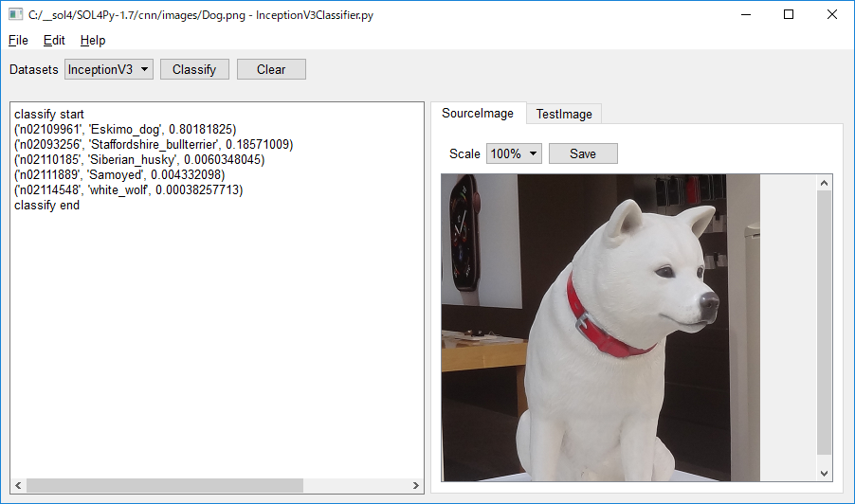Maximize the InceptionV3Classifier window
The width and height of the screenshot is (855, 504).
[789, 15]
